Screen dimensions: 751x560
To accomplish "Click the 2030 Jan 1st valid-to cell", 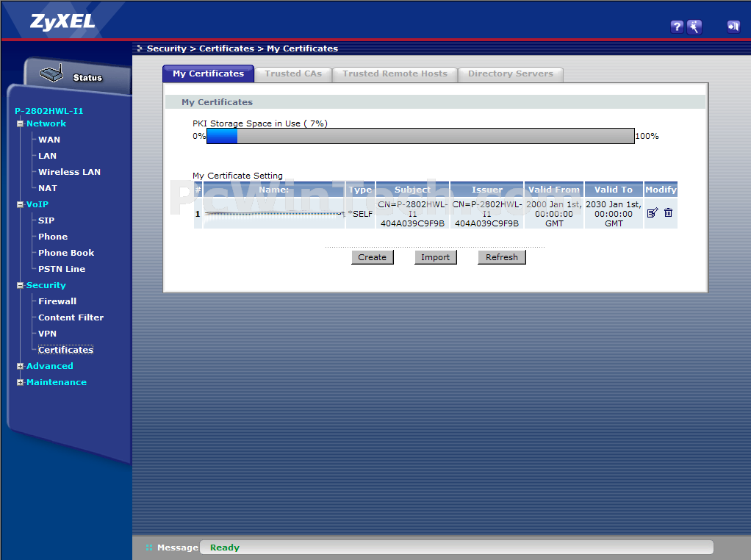I will (614, 214).
